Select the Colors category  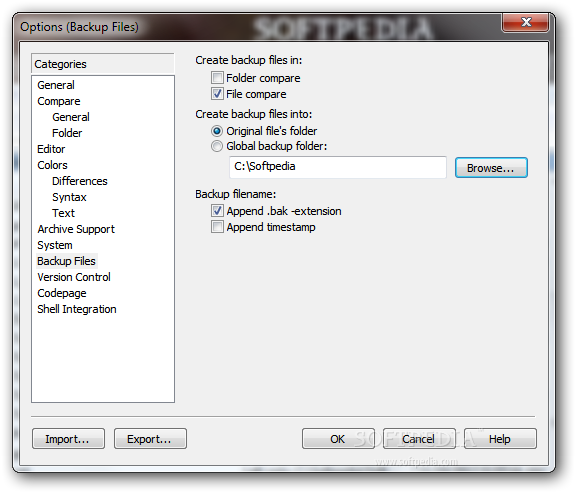53,165
